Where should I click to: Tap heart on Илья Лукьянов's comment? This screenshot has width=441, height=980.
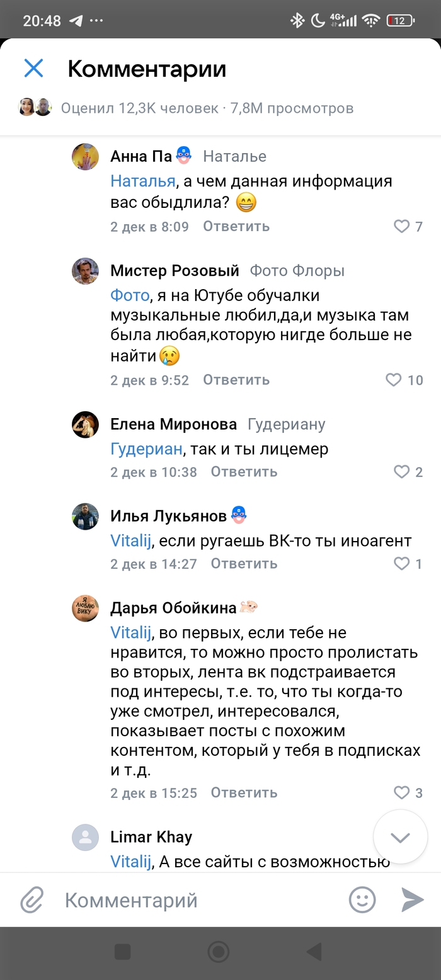402,563
